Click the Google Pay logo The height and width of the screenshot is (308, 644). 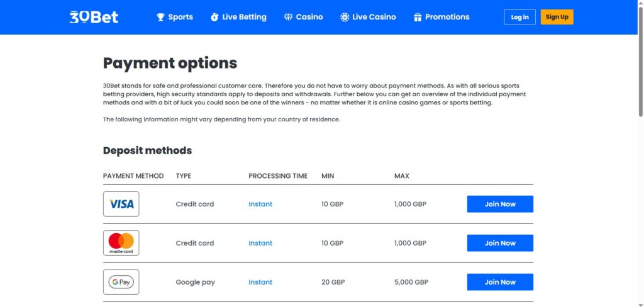[121, 282]
